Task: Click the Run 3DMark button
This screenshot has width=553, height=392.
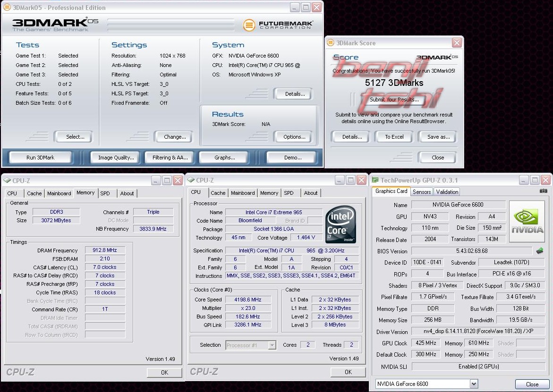Action: click(41, 158)
